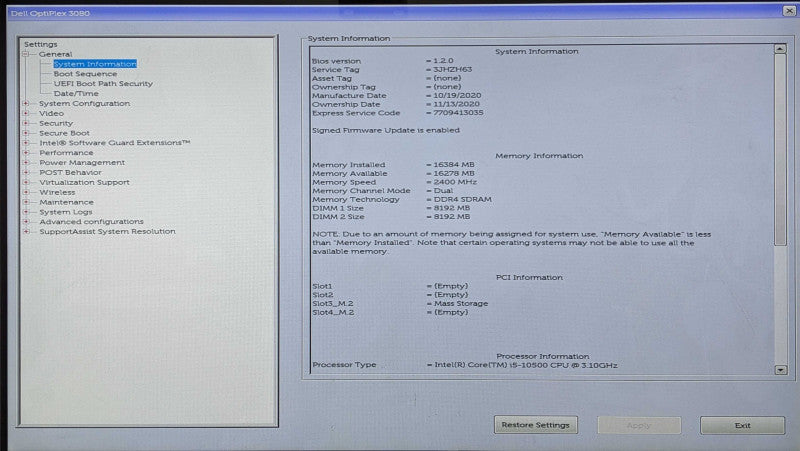800x451 pixels.
Task: Select the General category label
Action: tap(56, 54)
